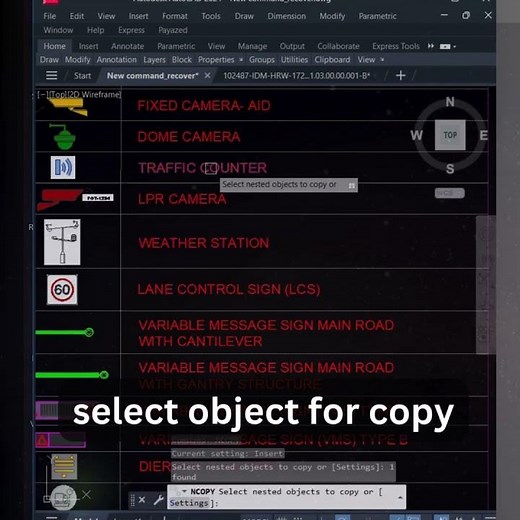Screen dimensions: 520x520
Task: Show more ribbon tabs with double-arrow icon
Action: coord(431,46)
